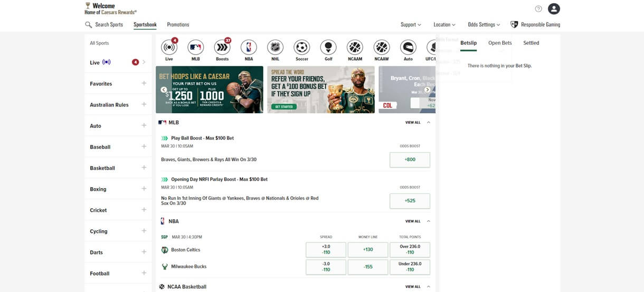Viewport: 644px width, 292px height.
Task: Select the NCAAM basketball icon
Action: click(x=355, y=47)
